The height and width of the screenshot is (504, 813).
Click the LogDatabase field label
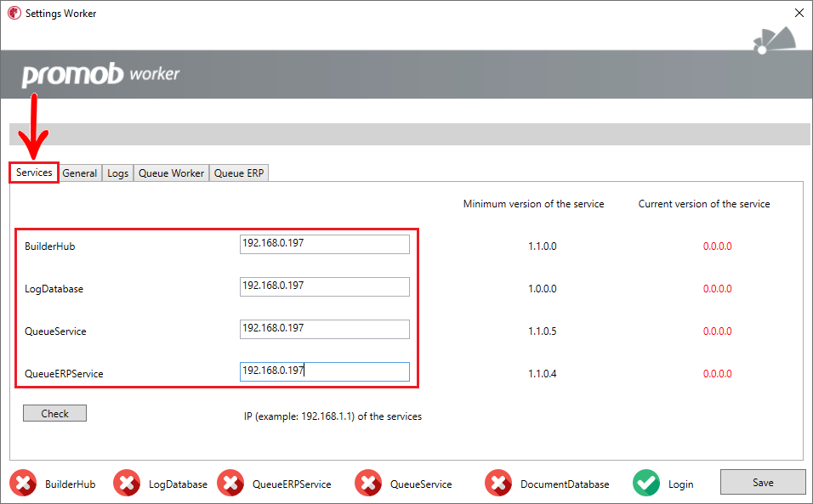54,288
